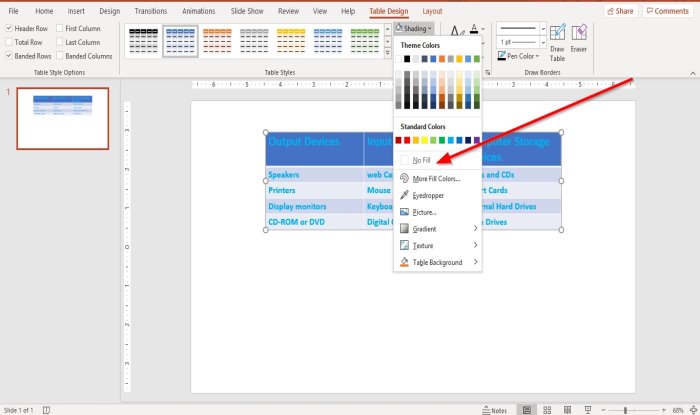The width and height of the screenshot is (700, 415).
Task: Select slide 1 thumbnail in panel
Action: [x=62, y=118]
